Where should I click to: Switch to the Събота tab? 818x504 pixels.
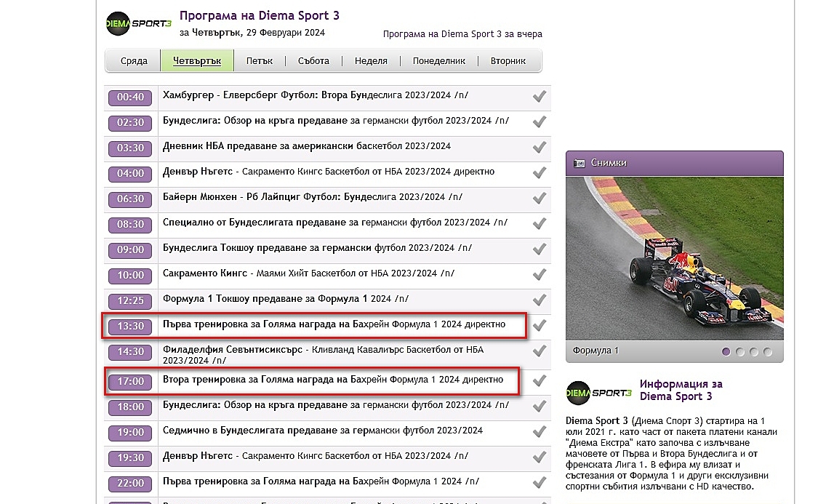(x=313, y=61)
